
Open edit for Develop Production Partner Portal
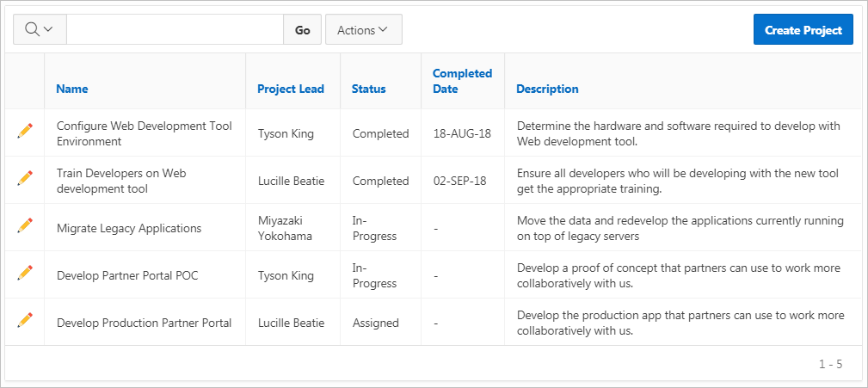pos(25,320)
